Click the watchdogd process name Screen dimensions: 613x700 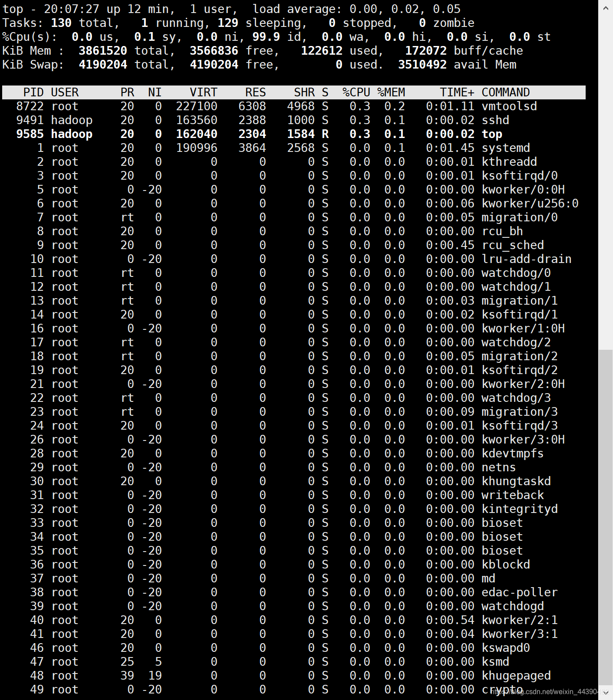pos(513,606)
